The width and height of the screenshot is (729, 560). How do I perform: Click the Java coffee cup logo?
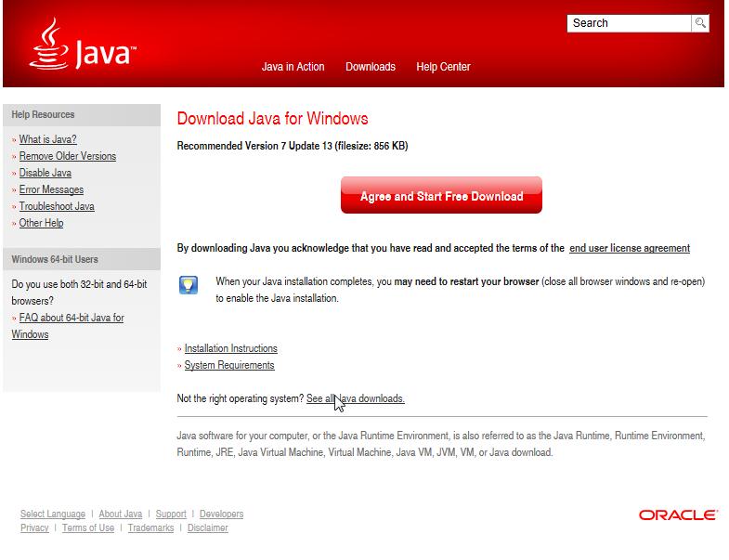click(x=83, y=45)
